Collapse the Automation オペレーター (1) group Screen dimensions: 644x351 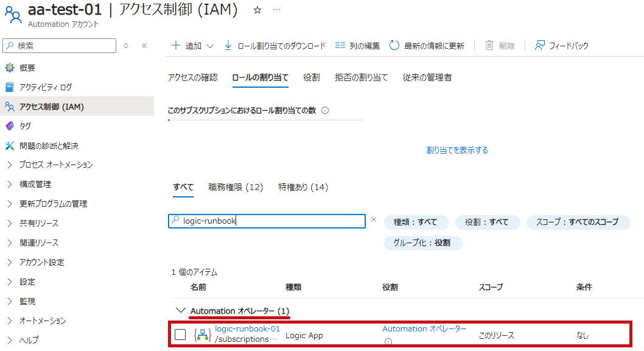coord(180,310)
